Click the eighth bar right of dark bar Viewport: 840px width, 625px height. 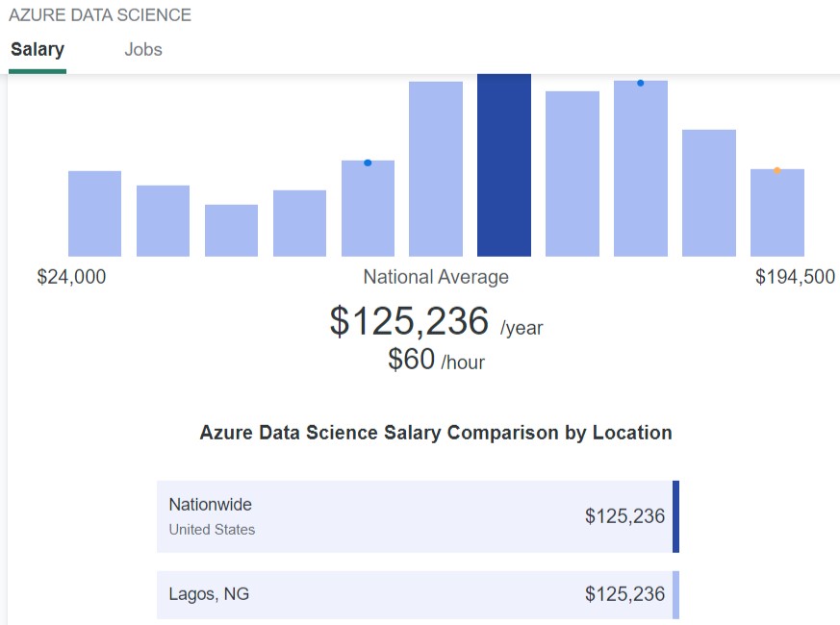click(x=573, y=173)
